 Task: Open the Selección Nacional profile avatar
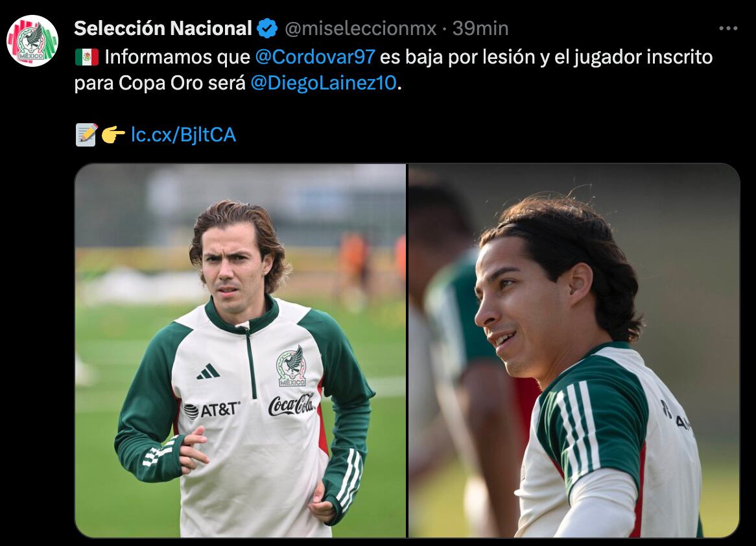point(32,41)
